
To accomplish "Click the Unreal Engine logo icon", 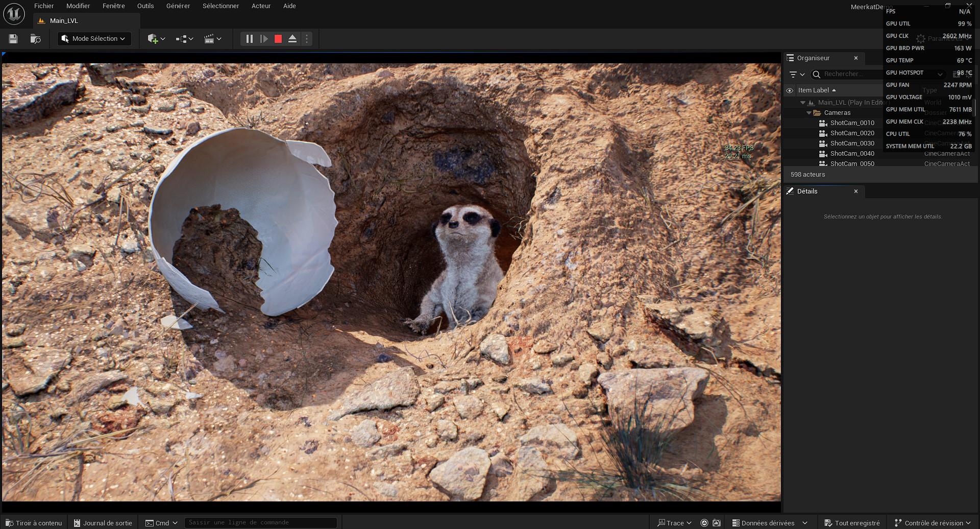I will click(14, 14).
